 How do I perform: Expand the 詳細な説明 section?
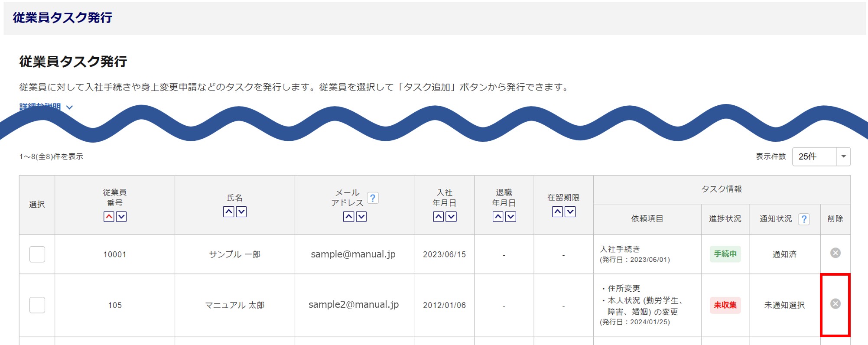click(x=46, y=107)
